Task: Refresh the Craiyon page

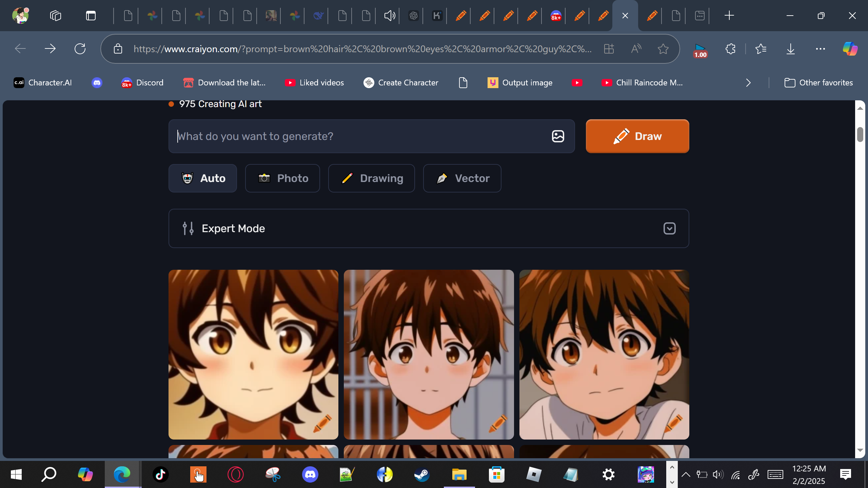Action: coord(80,49)
